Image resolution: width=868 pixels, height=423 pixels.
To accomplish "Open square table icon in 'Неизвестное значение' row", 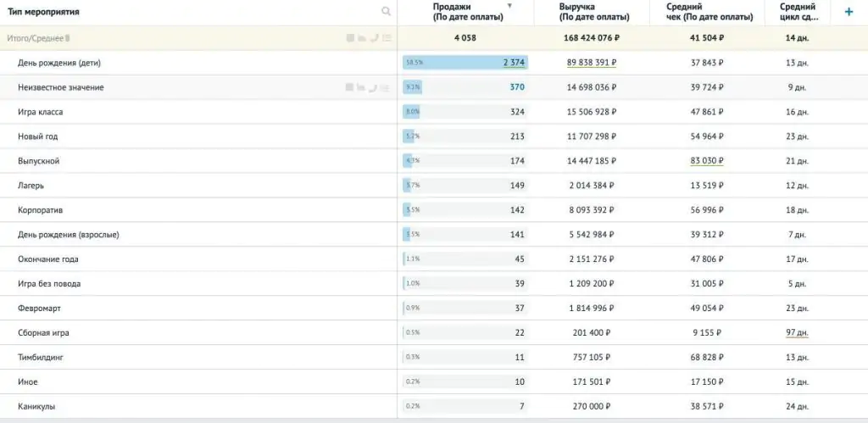I will (350, 87).
